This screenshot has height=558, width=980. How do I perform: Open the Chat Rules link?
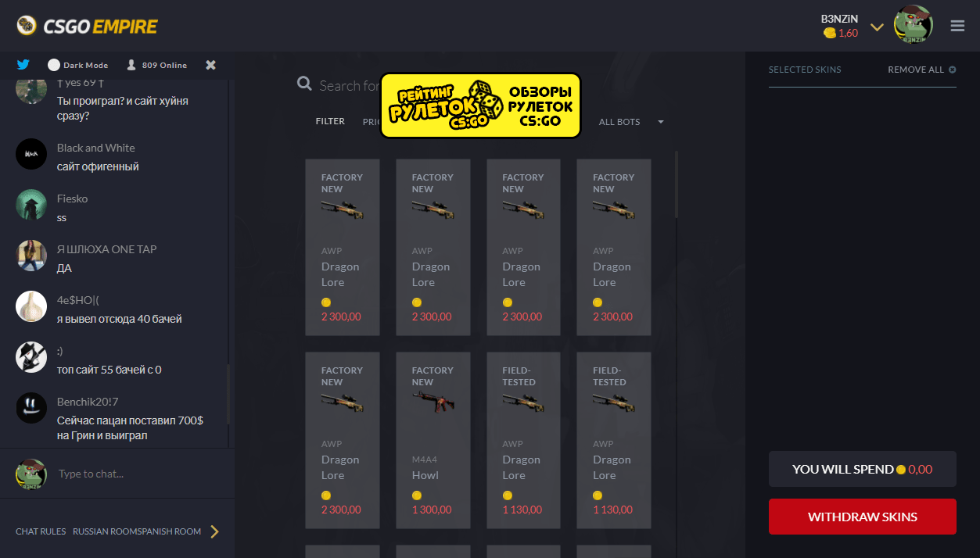point(41,531)
